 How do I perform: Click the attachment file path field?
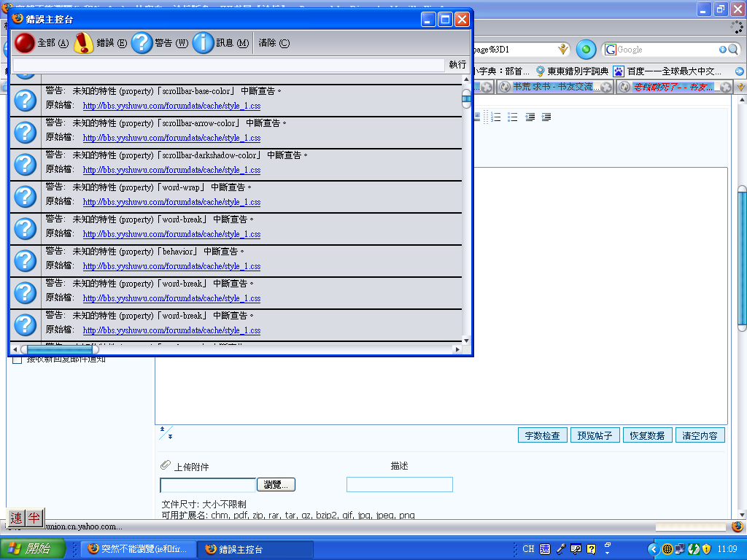[x=208, y=485]
